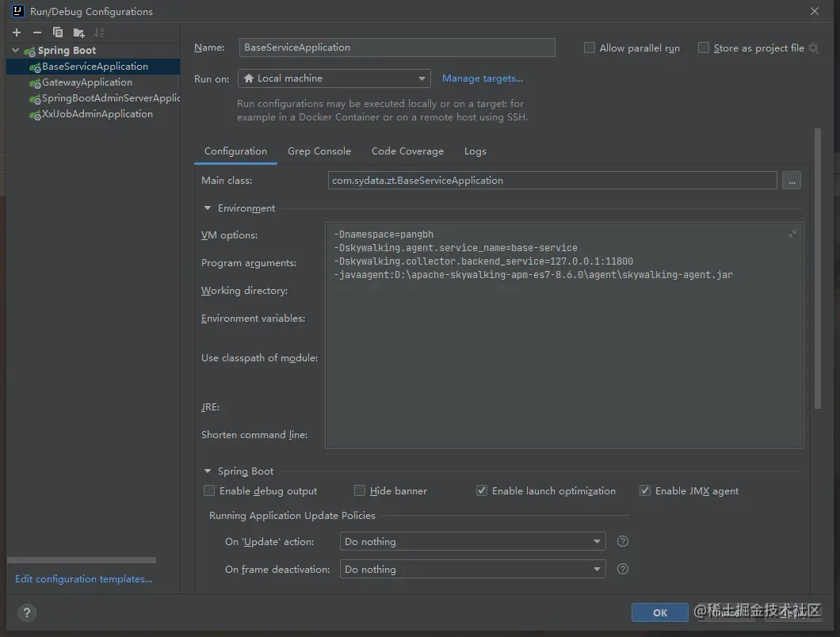Image resolution: width=840 pixels, height=637 pixels.
Task: Browse main class with ellipsis button
Action: (792, 181)
